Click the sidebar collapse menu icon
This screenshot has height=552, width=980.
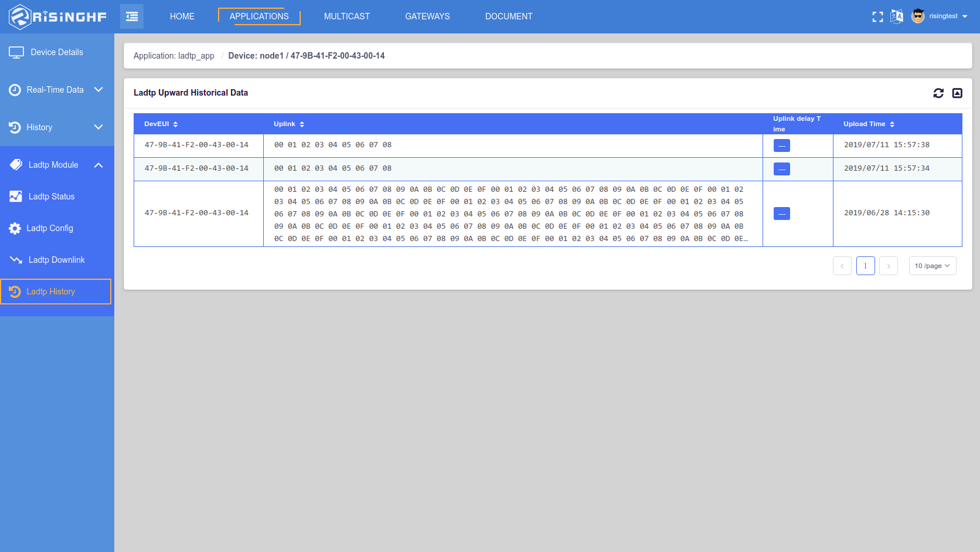132,16
